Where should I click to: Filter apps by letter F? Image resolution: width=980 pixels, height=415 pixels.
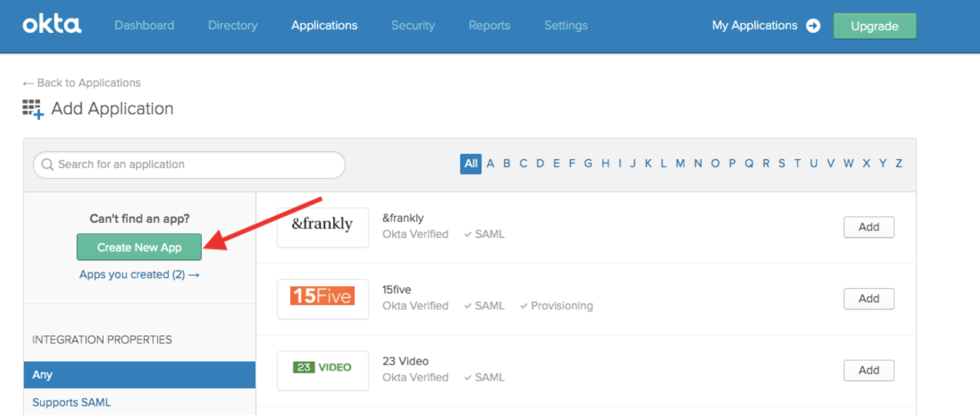(x=572, y=164)
